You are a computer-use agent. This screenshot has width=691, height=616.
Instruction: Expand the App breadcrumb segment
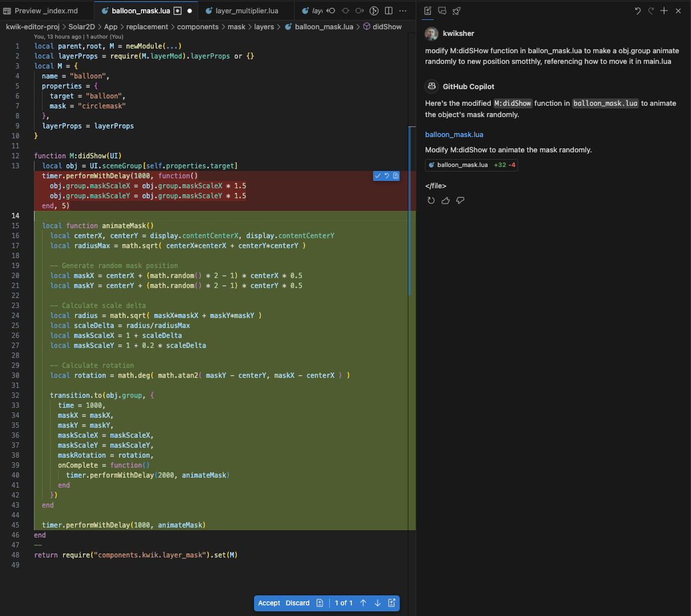(x=110, y=27)
